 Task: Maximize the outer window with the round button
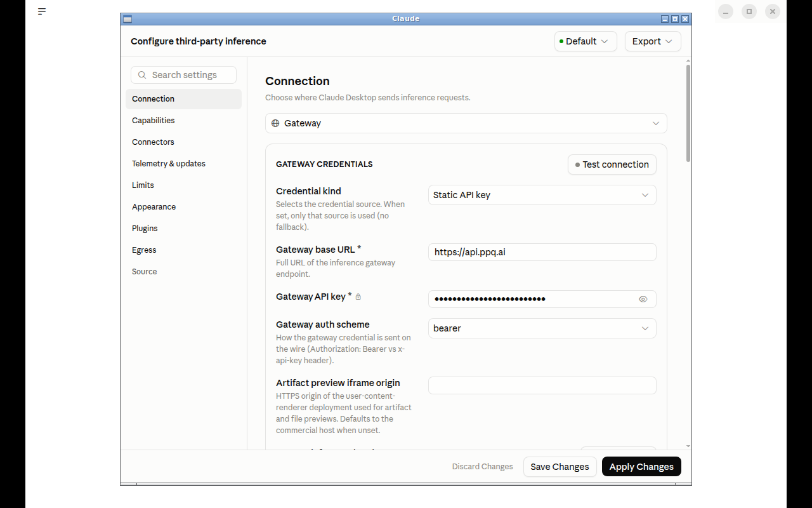point(749,11)
